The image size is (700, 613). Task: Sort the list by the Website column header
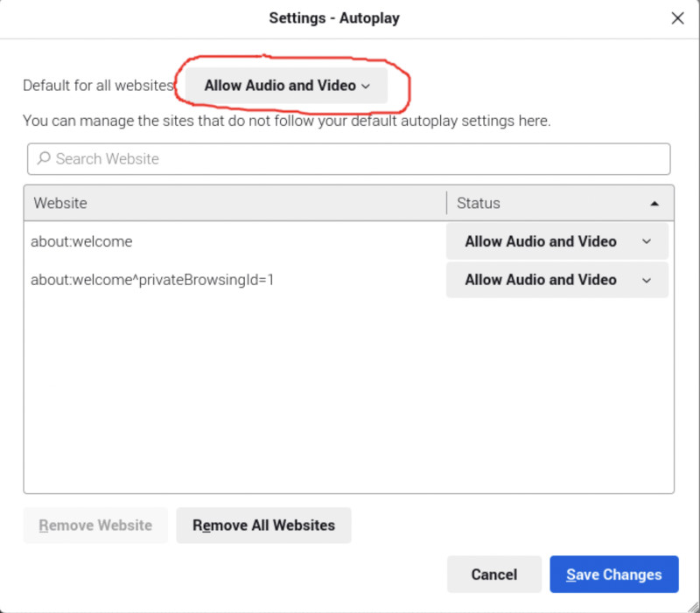coord(234,203)
